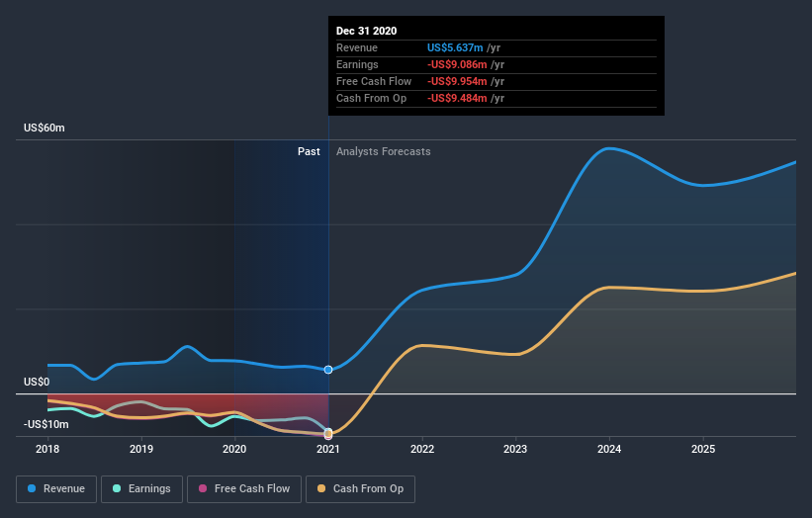
Task: Select the 2021 x-axis label
Action: (x=328, y=449)
